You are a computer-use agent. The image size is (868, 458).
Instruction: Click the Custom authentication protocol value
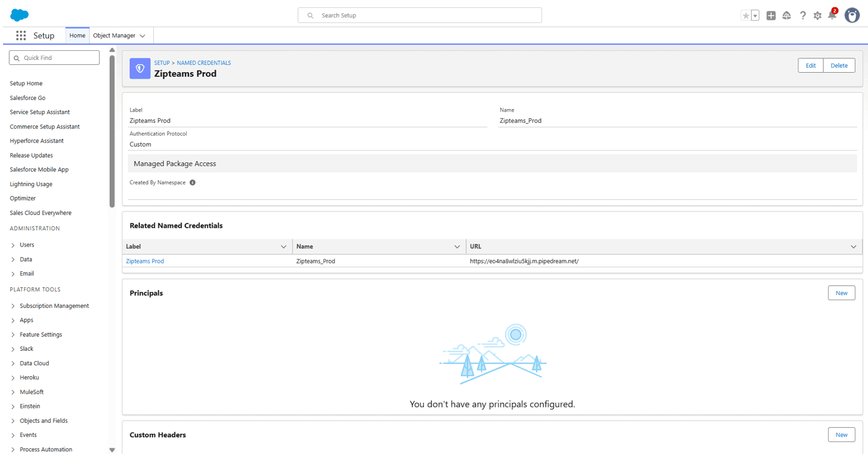pyautogui.click(x=141, y=144)
